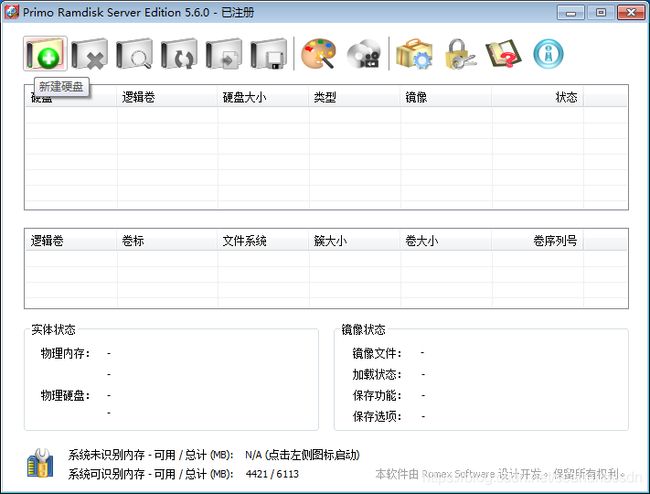
Task: Click the 保存功能 label
Action: 377,395
